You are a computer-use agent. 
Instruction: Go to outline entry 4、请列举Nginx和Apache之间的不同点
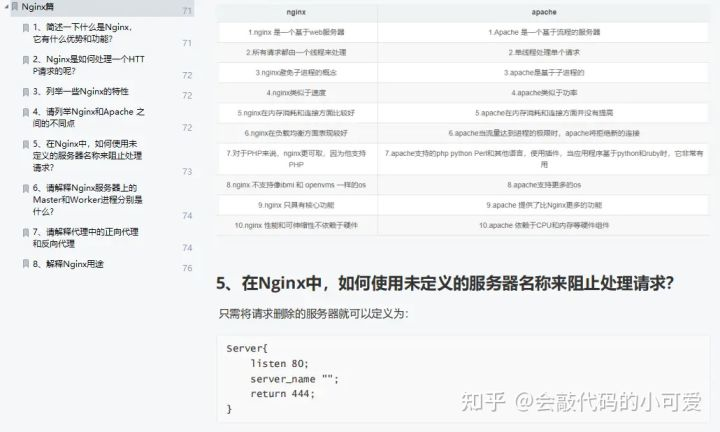(x=89, y=118)
